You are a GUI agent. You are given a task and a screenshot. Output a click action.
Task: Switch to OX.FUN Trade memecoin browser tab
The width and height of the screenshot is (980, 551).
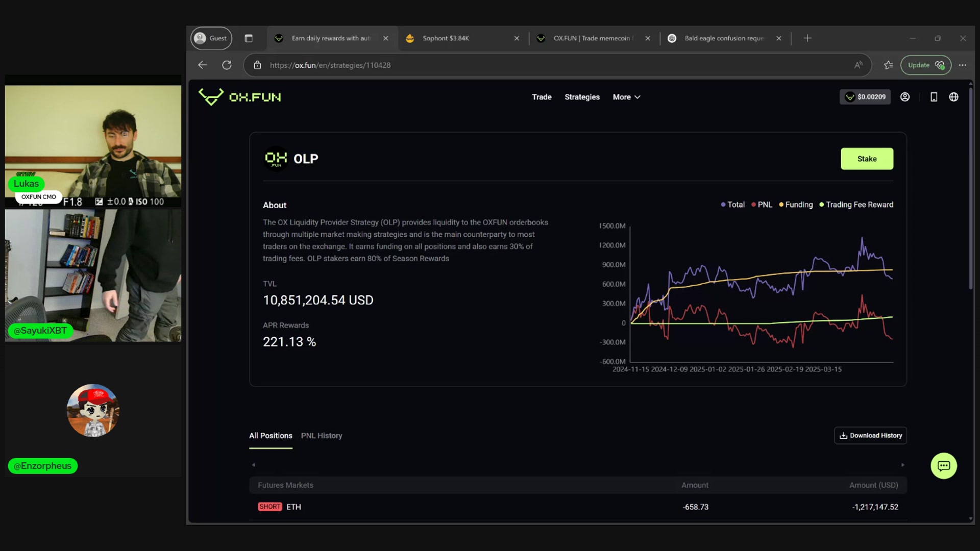594,38
